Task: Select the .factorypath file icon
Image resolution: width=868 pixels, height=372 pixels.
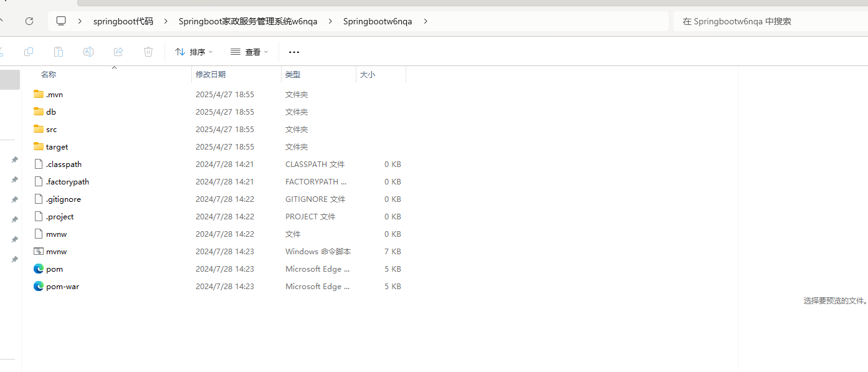Action: pos(39,181)
